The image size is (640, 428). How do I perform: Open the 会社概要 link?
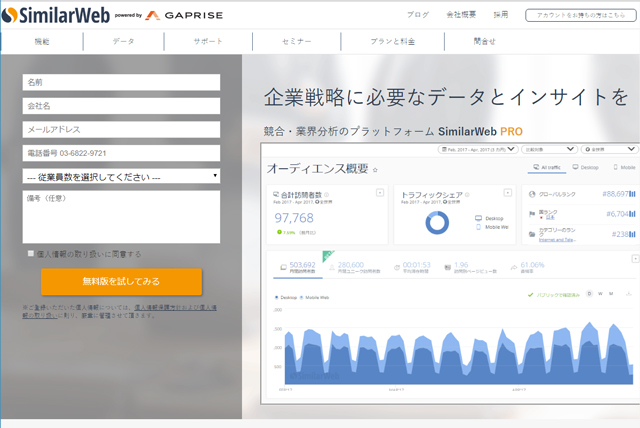pos(461,15)
